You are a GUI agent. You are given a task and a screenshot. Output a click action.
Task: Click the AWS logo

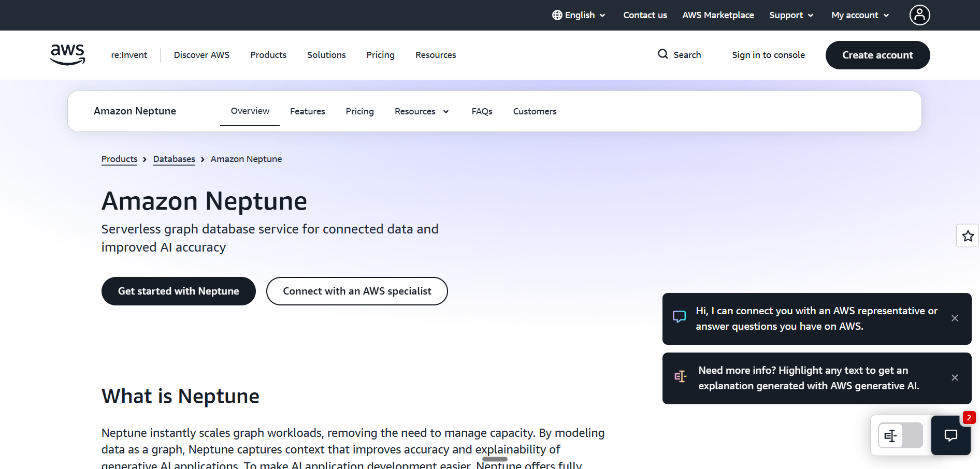(x=67, y=55)
